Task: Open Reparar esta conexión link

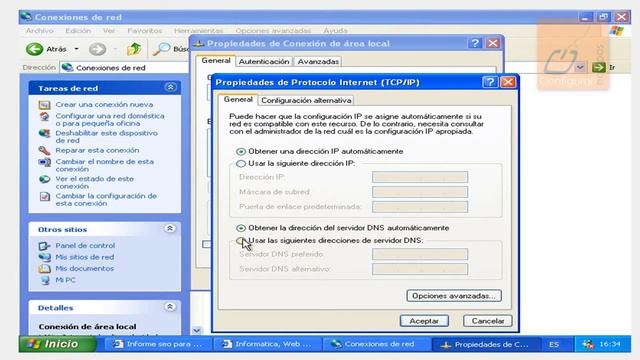Action: [x=97, y=151]
